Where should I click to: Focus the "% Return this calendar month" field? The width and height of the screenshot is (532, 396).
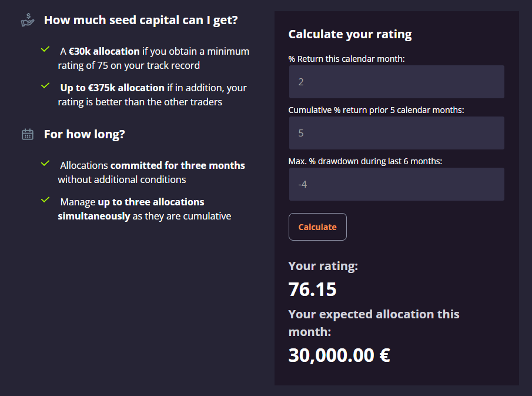pyautogui.click(x=396, y=82)
